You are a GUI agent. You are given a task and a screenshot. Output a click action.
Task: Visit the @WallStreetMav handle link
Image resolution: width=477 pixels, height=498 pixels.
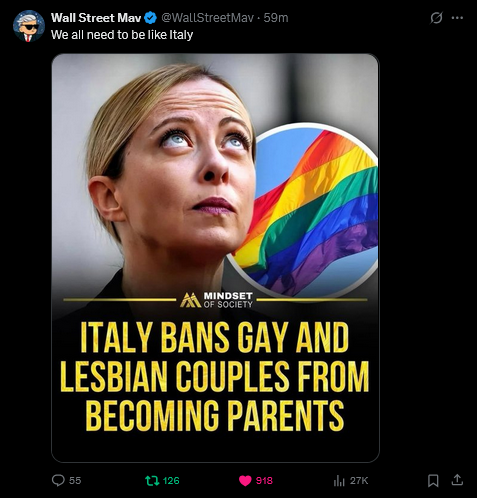[x=207, y=18]
